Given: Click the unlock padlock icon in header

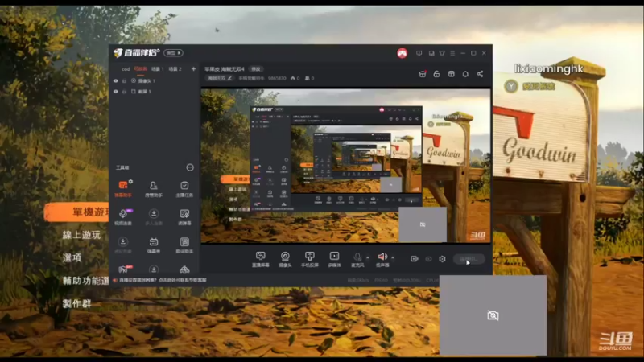Looking at the screenshot, I should pyautogui.click(x=436, y=74).
